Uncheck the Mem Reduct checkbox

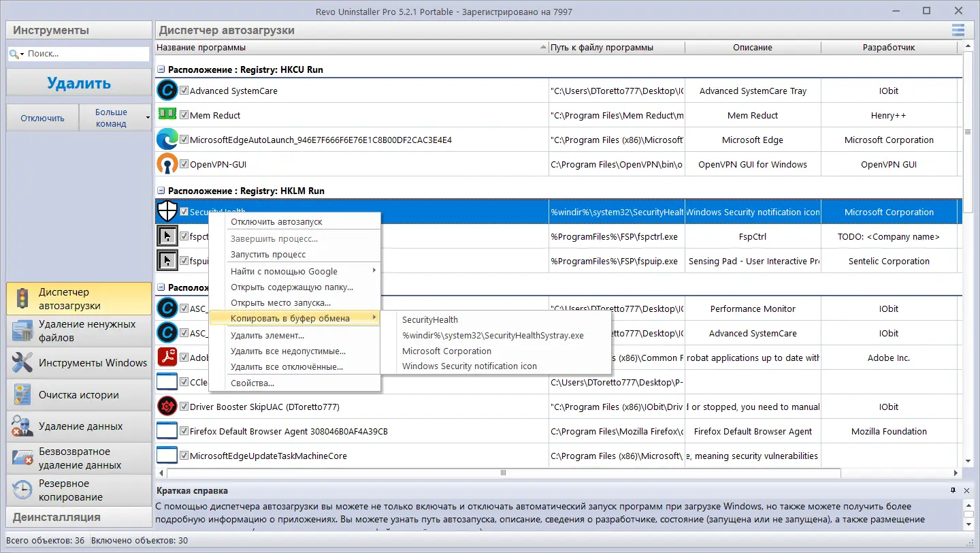coord(184,115)
